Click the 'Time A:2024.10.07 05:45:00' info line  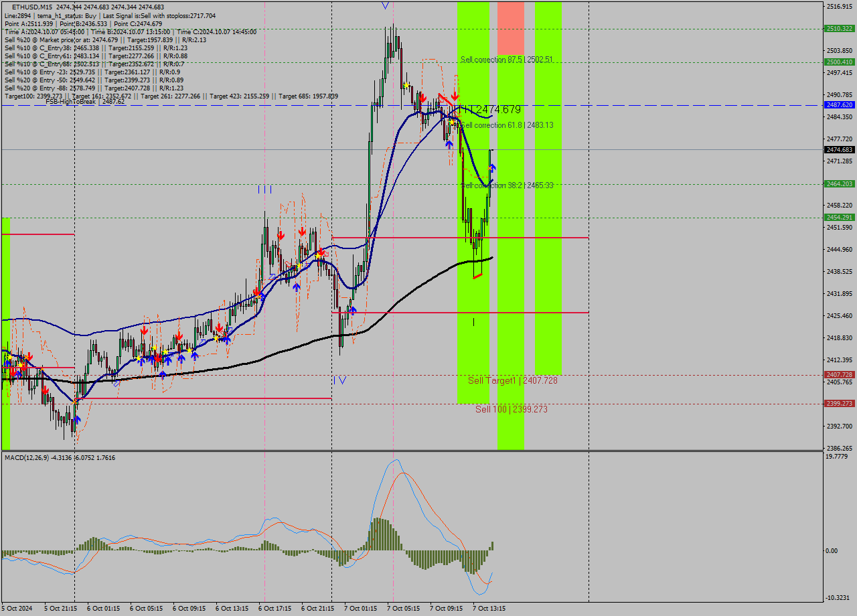pos(130,31)
